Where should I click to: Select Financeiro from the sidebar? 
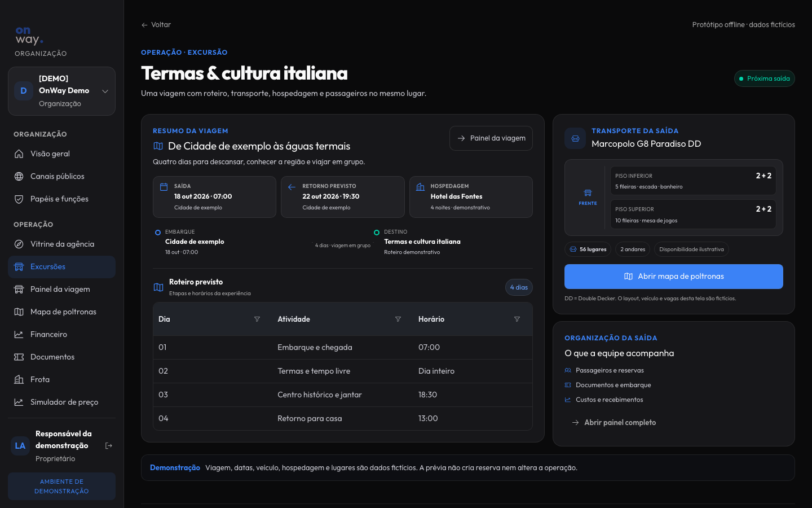61,334
